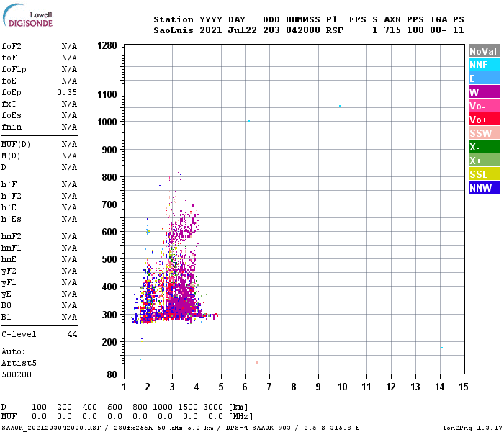This screenshot has height=432, width=504.
Task: Click the Ion2Png 1.3.17 version text
Action: click(472, 428)
